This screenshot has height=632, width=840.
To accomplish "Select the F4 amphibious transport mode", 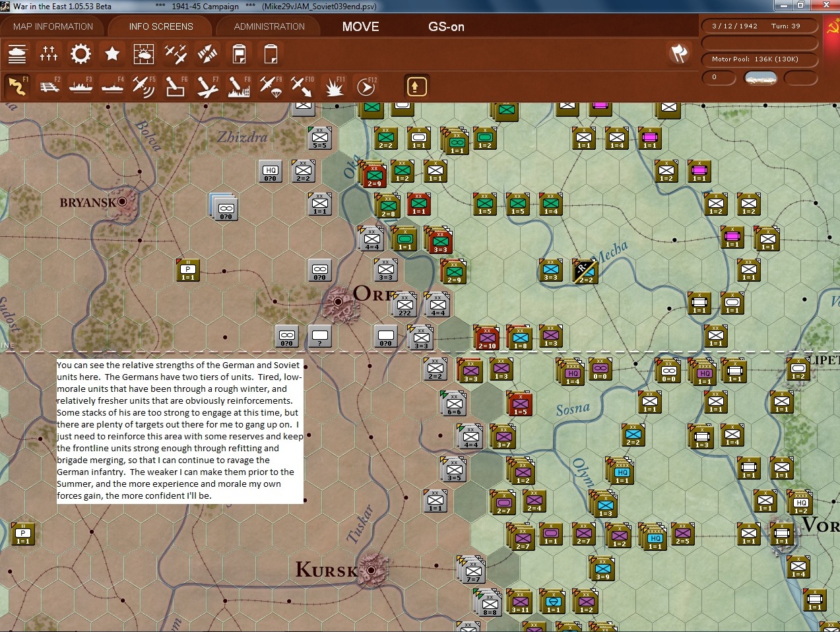I will pyautogui.click(x=112, y=86).
